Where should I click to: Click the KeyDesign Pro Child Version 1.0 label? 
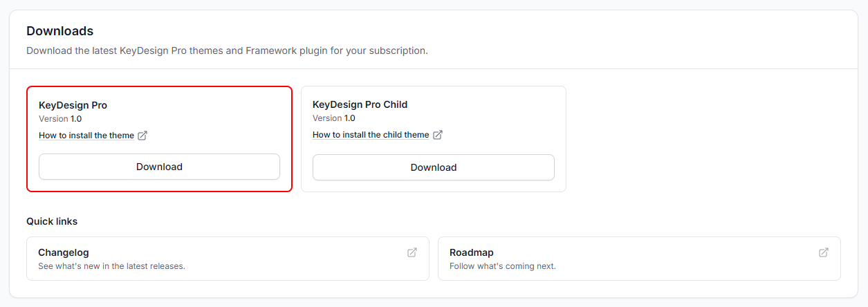[334, 118]
